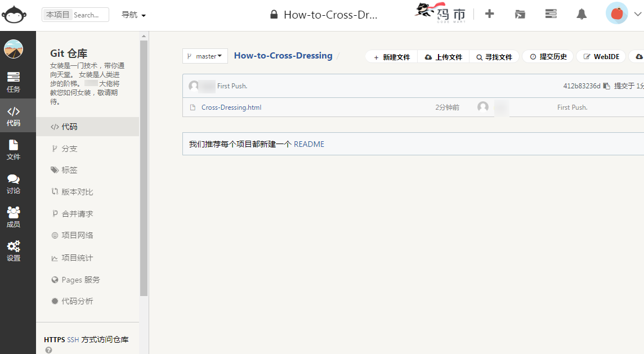Viewport: 644px width, 354px height.
Task: Open the 设置 settings sidebar section
Action: (x=14, y=251)
